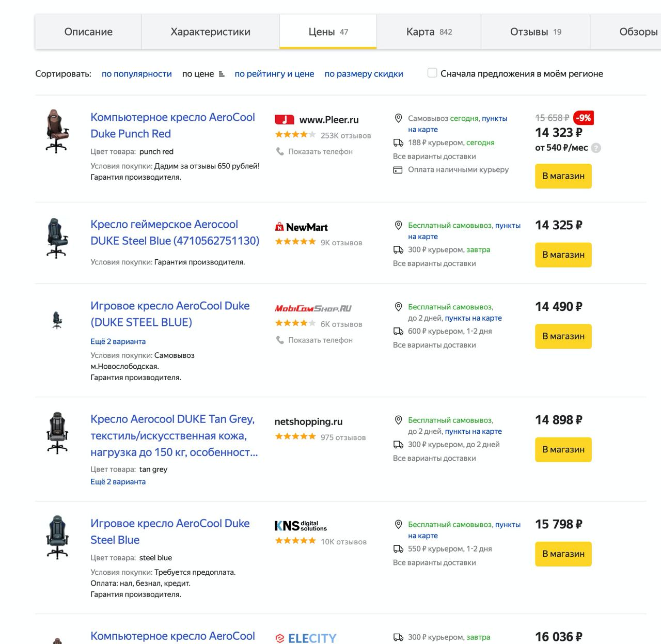The width and height of the screenshot is (661, 644).
Task: Open NewMart DUKE Steel Blue chair thumbnail
Action: [x=57, y=238]
